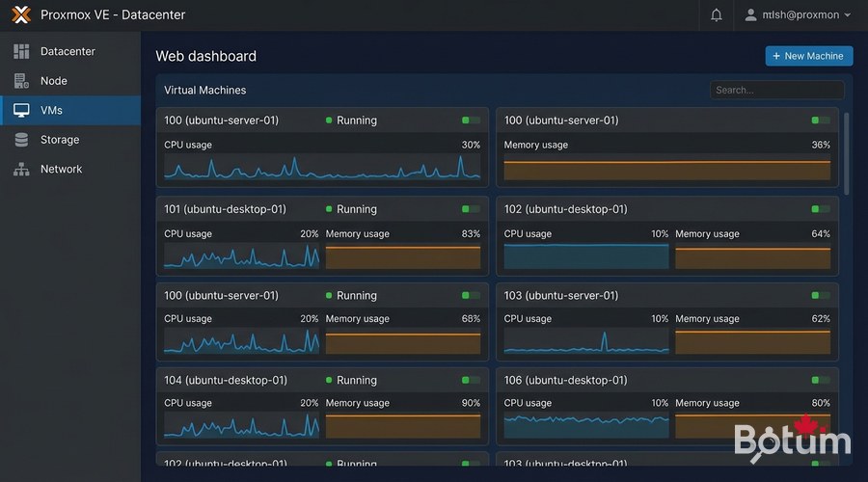Click memory usage bar showing 36%
This screenshot has width=868, height=482.
tap(667, 170)
